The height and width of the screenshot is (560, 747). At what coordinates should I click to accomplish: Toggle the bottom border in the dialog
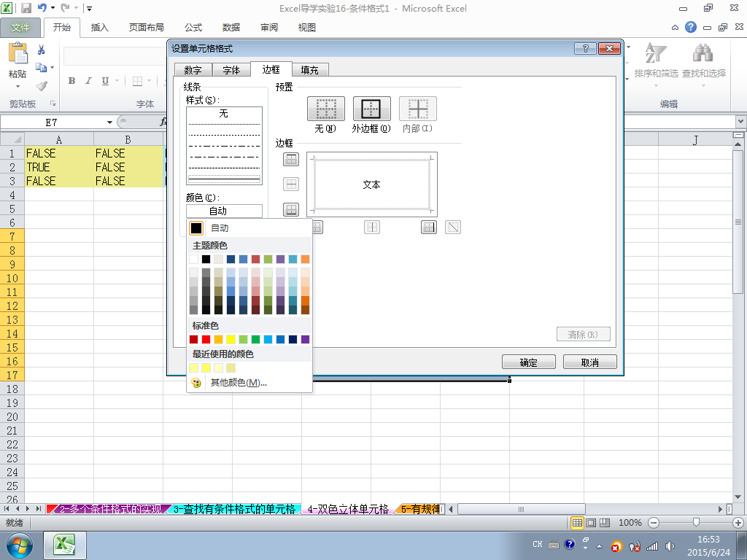point(291,209)
